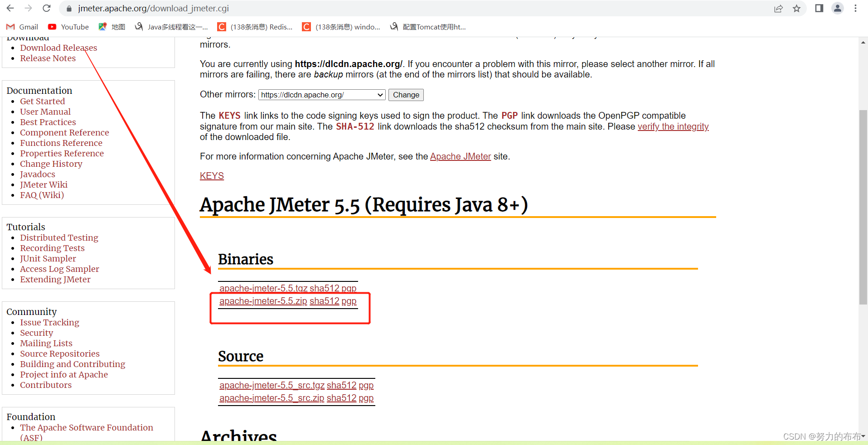Image resolution: width=868 pixels, height=445 pixels.
Task: Open pgp signature for source tgz
Action: click(366, 385)
